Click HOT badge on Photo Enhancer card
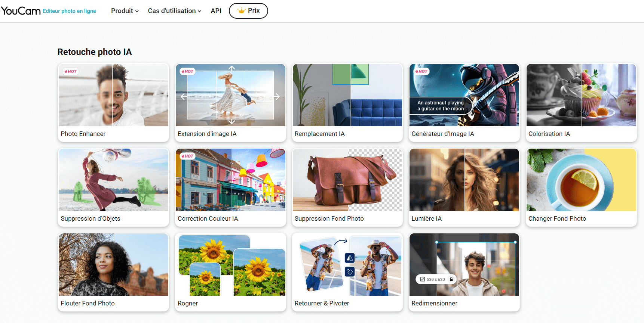The image size is (644, 323). click(71, 71)
